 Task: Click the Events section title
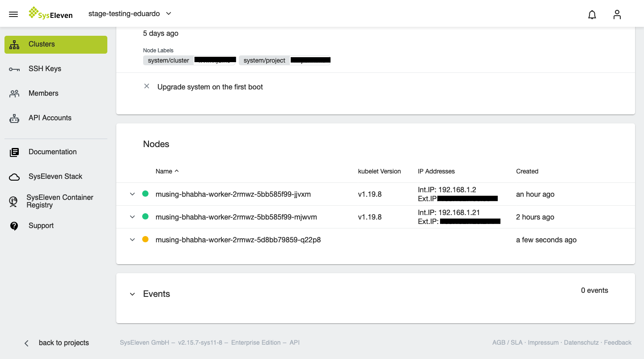(157, 294)
